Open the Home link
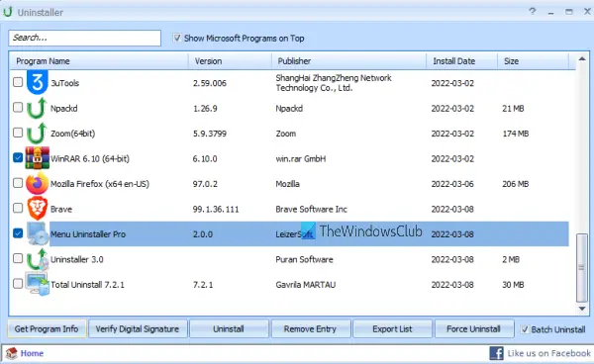 pos(32,353)
